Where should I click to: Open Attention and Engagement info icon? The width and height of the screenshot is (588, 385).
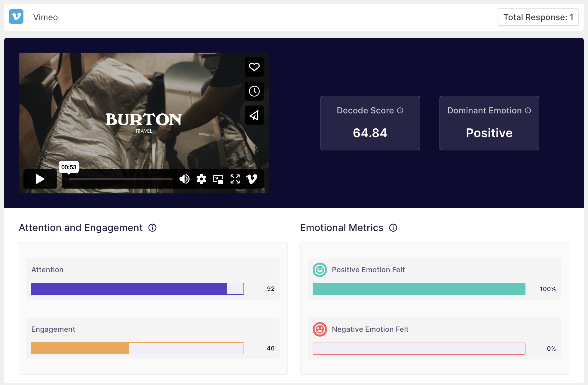(152, 228)
